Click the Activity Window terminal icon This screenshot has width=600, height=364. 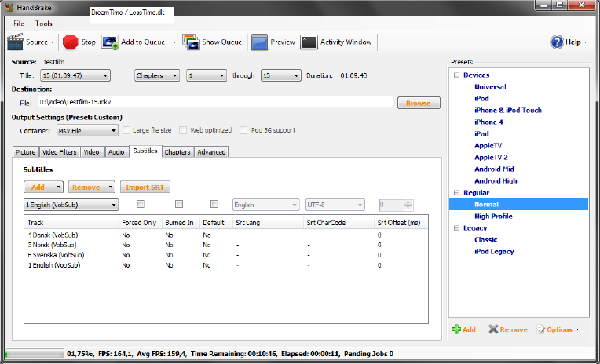click(309, 42)
